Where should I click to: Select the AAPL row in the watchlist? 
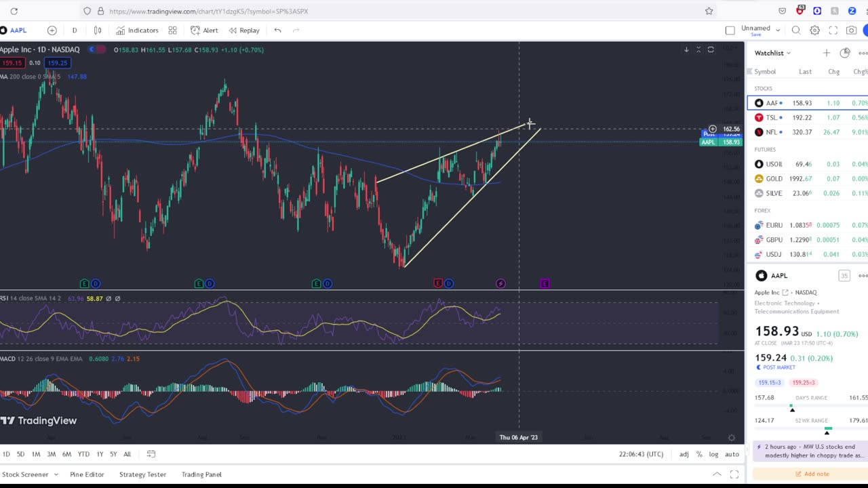point(808,103)
